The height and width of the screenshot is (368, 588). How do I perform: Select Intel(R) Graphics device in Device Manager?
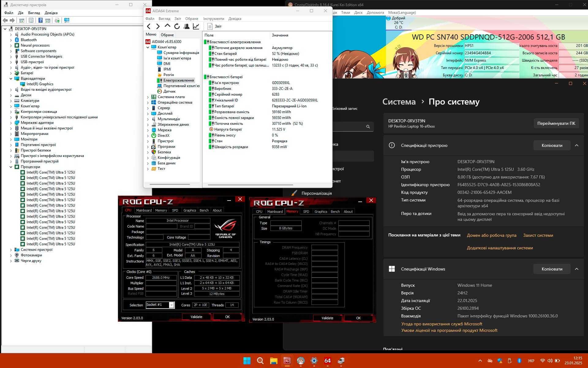tap(40, 84)
